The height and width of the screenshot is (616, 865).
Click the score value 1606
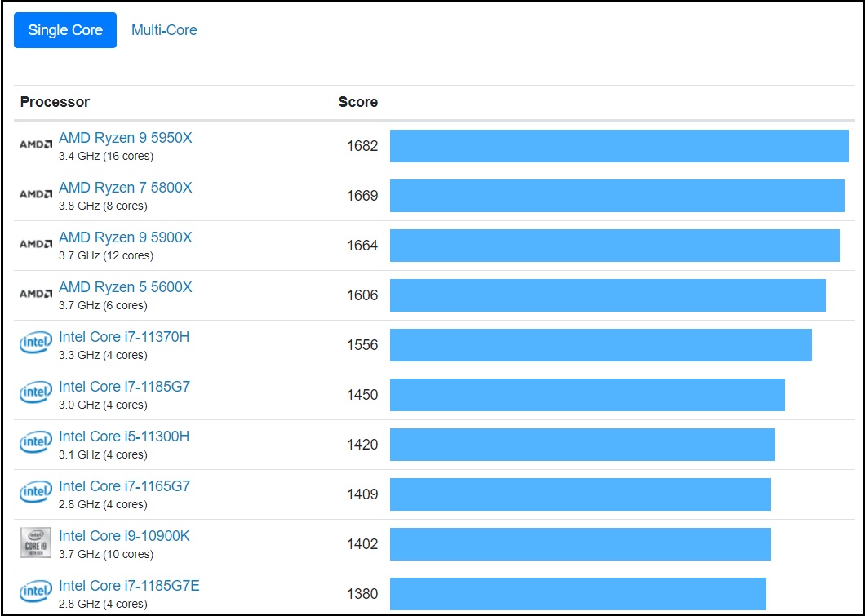[362, 295]
